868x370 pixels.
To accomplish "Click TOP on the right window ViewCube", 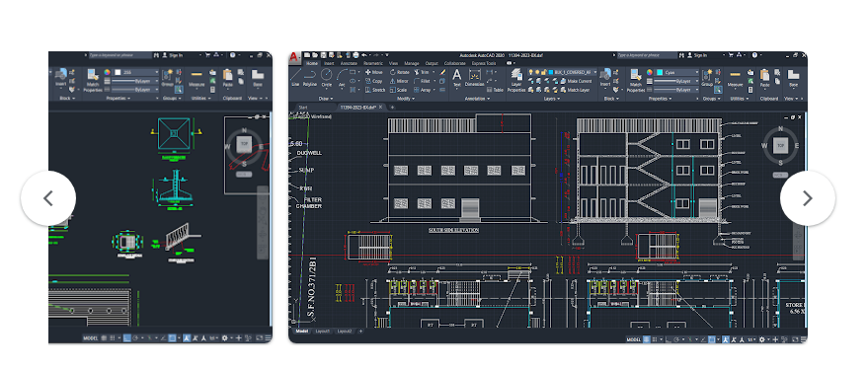I will pyautogui.click(x=780, y=145).
